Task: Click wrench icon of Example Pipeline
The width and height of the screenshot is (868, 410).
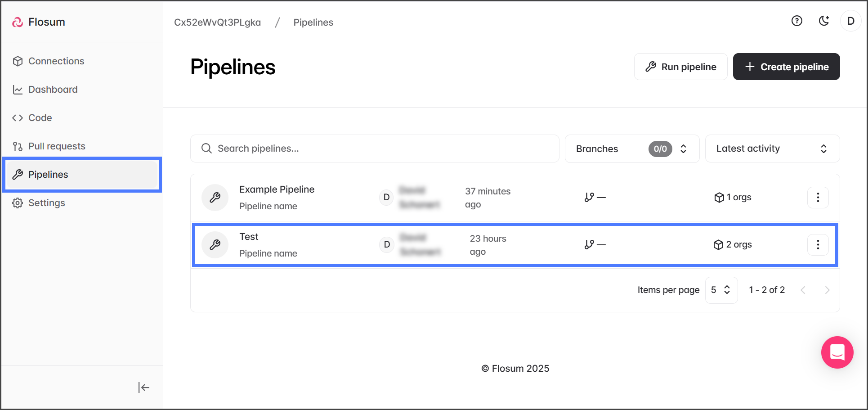Action: coord(215,198)
